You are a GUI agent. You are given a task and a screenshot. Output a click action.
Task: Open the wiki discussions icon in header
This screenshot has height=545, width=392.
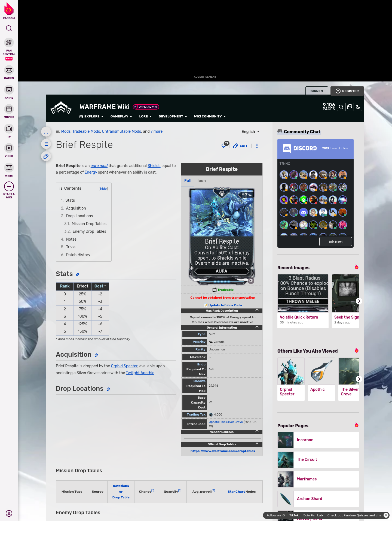coord(350,107)
